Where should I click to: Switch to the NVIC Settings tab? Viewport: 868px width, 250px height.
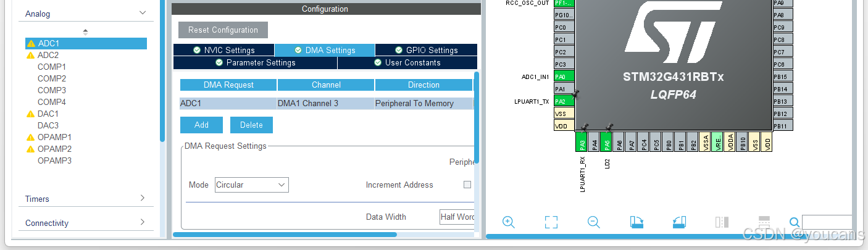[224, 50]
